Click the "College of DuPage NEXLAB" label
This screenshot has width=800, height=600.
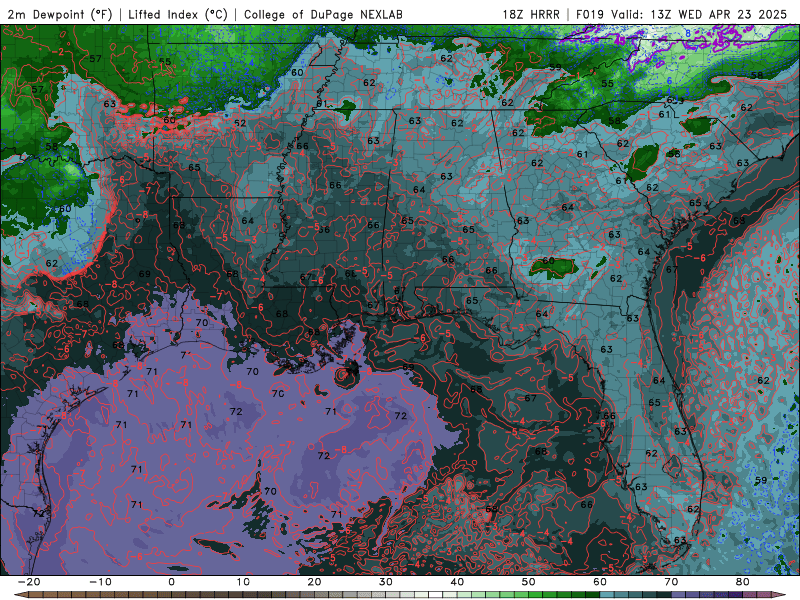coord(323,14)
